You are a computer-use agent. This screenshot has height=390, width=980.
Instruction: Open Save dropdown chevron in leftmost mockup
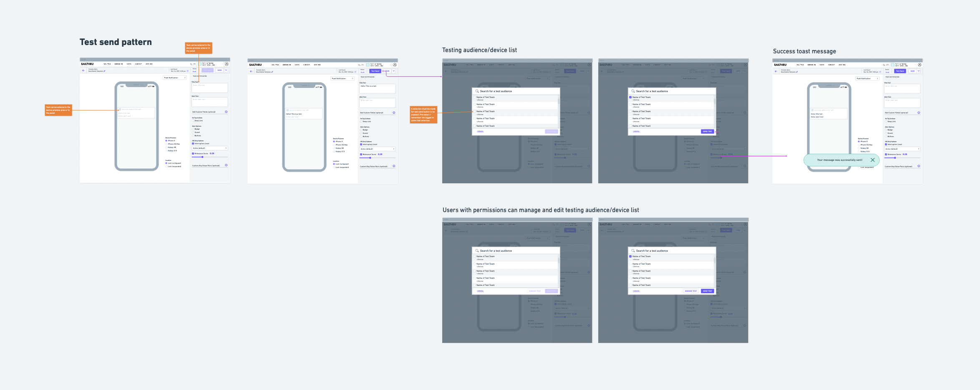coord(226,70)
